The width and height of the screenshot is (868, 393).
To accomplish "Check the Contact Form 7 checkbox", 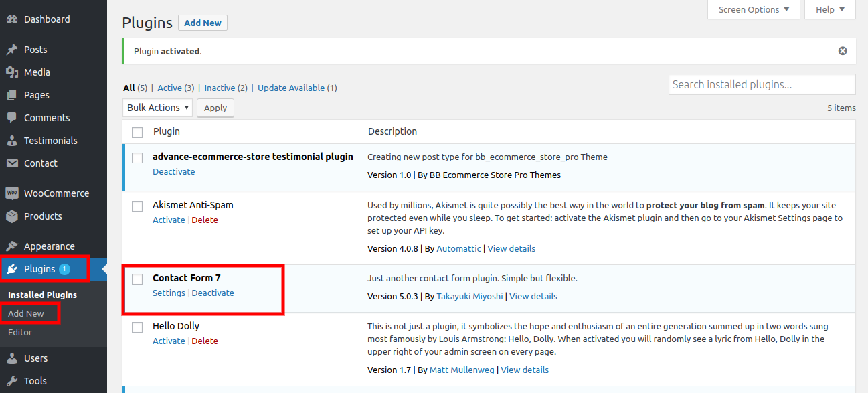I will coord(137,279).
